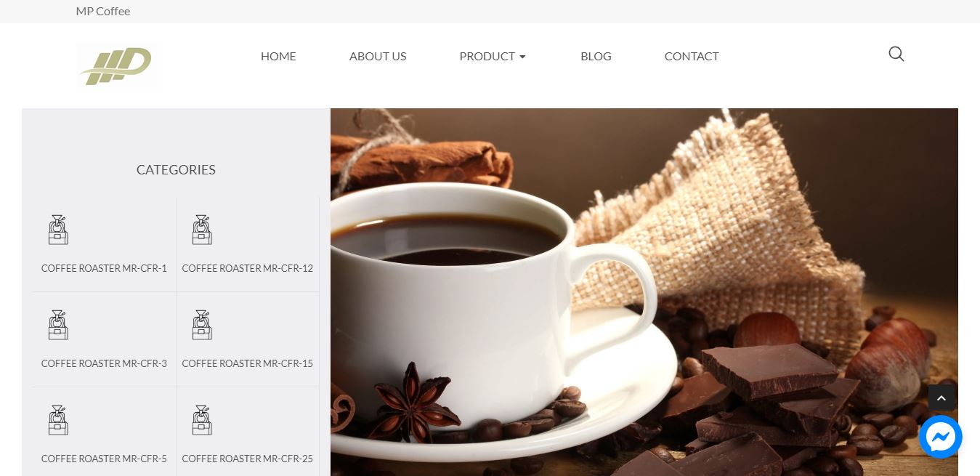This screenshot has width=980, height=476.
Task: Open the Messenger chat bubble
Action: click(x=940, y=437)
